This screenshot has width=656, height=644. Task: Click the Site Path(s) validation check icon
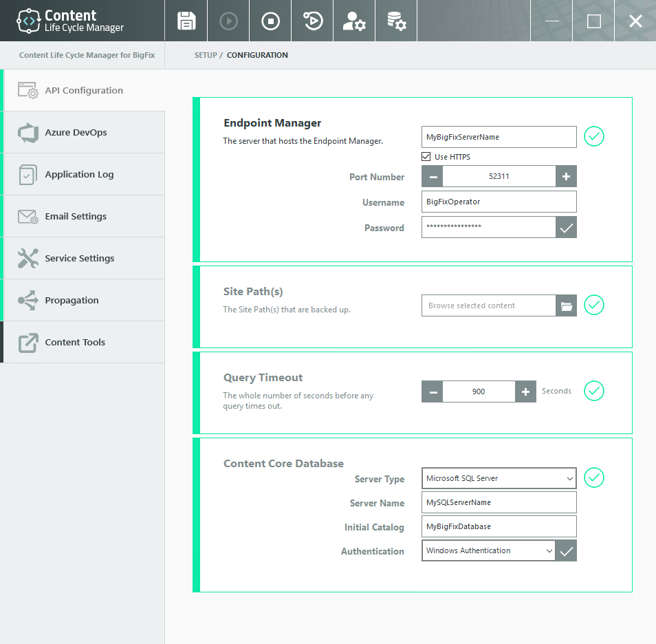pos(593,305)
